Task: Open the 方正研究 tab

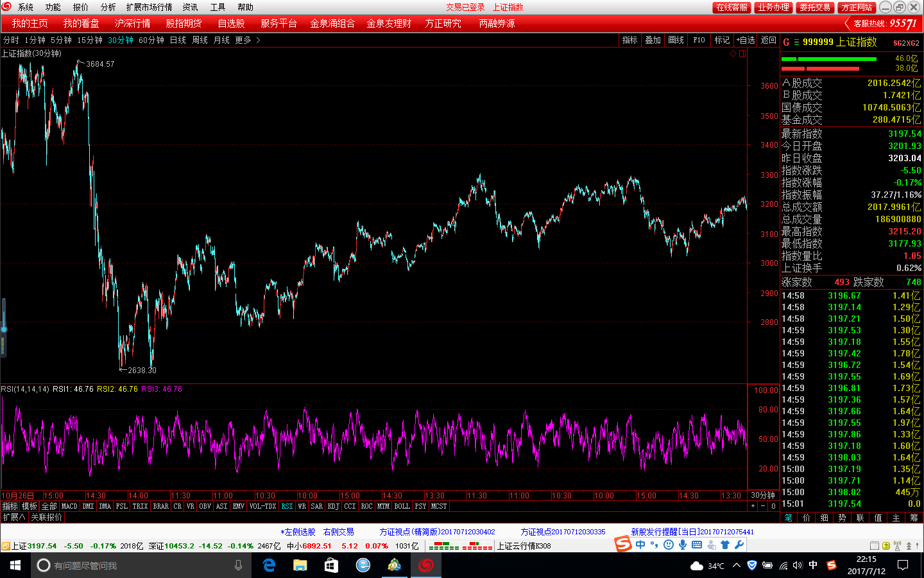Action: 443,23
